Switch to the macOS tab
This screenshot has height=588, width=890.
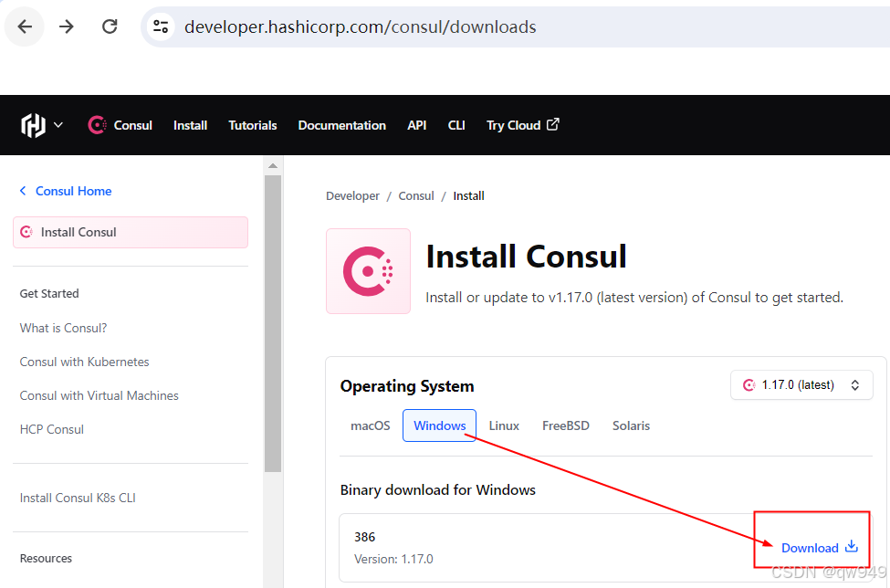click(x=370, y=425)
